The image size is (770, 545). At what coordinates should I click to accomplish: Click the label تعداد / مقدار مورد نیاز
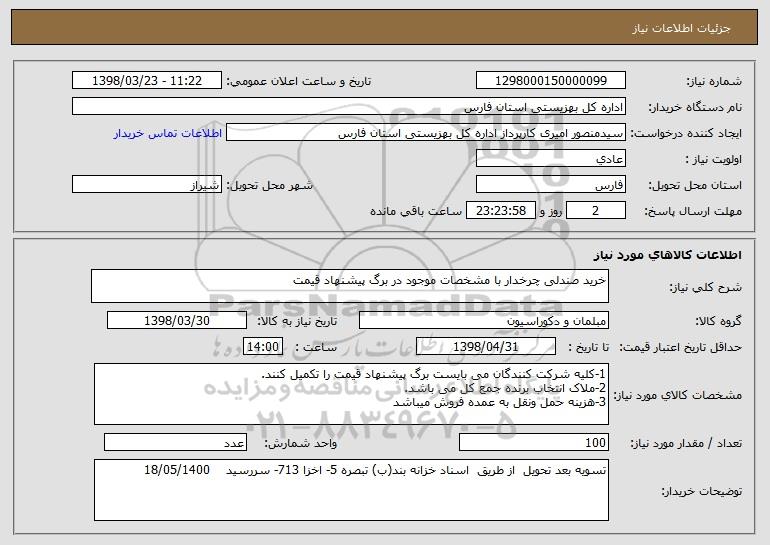tap(686, 443)
